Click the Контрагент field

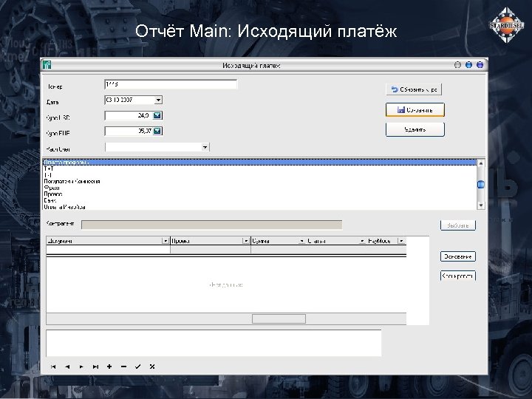[212, 225]
